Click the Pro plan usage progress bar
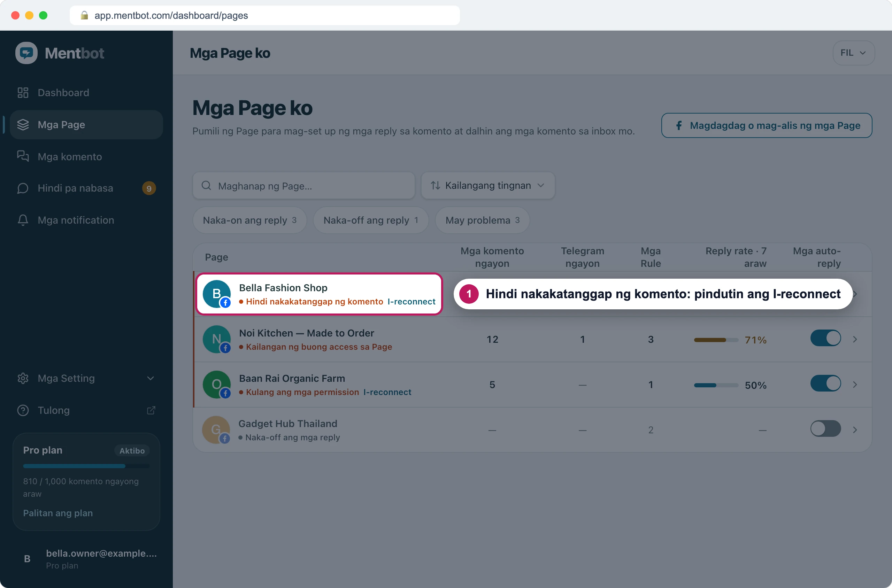 pyautogui.click(x=86, y=466)
